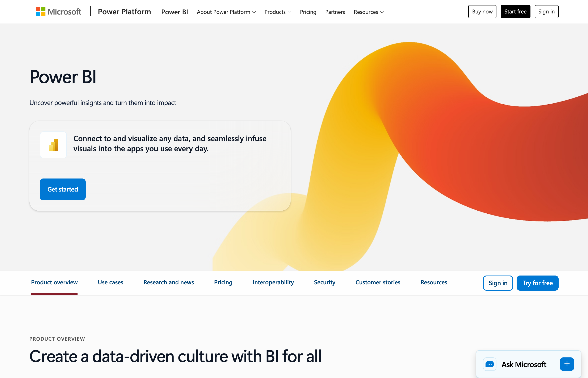Select the Resources tab in section bar
Image resolution: width=588 pixels, height=378 pixels.
coord(434,282)
